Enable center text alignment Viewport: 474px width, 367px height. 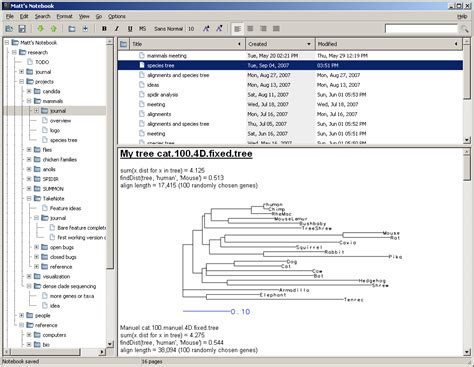point(250,29)
